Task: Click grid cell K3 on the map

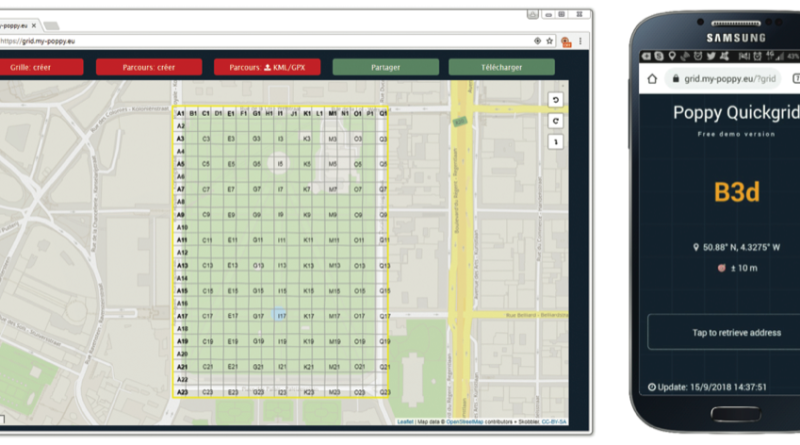Action: pyautogui.click(x=307, y=139)
